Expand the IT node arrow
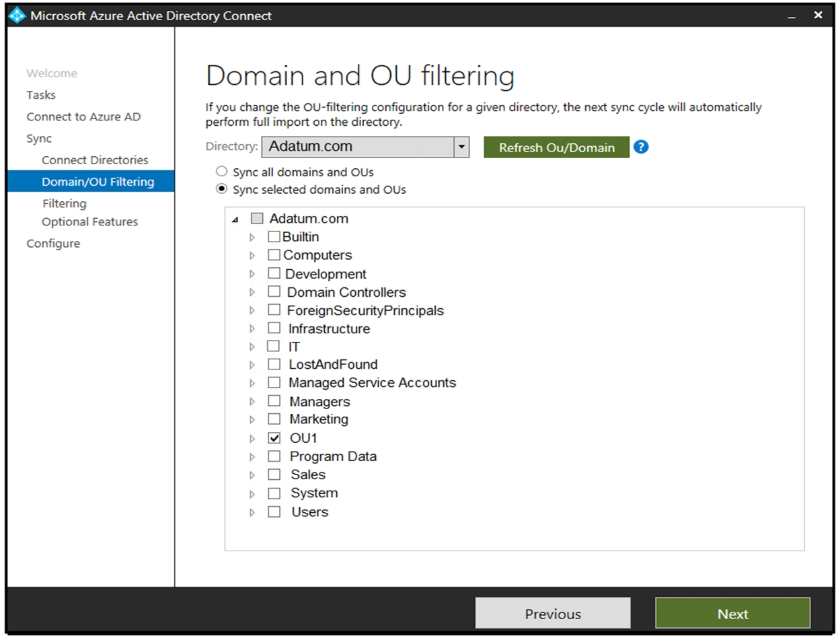 click(x=252, y=347)
